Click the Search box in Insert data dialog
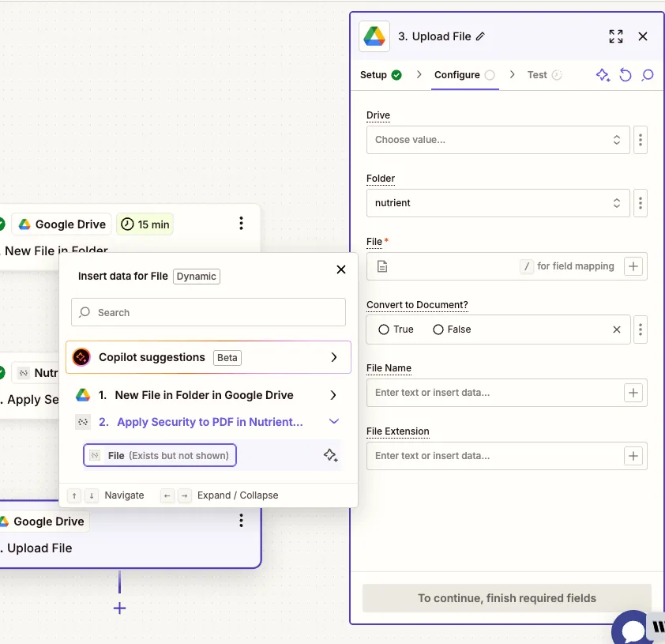Viewport: 665px width, 644px height. (208, 312)
